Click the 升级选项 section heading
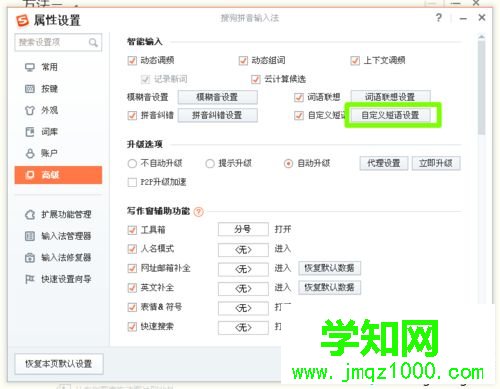500x389 pixels. point(145,144)
